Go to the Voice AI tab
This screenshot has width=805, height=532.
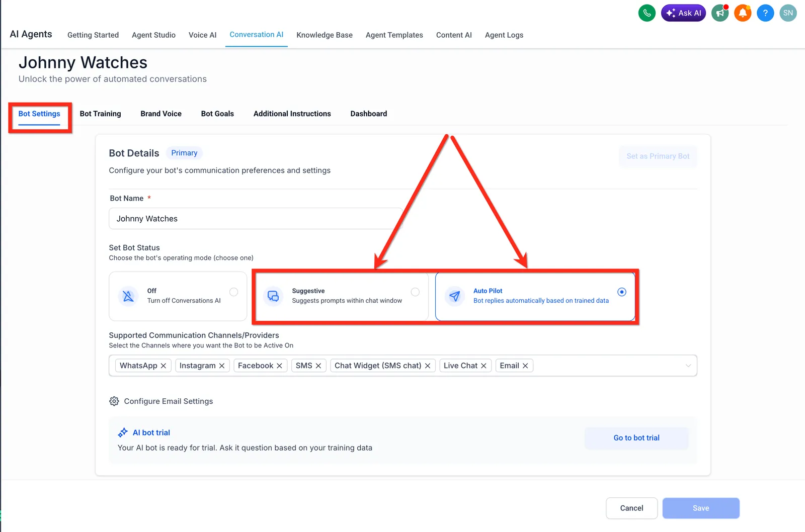tap(202, 35)
